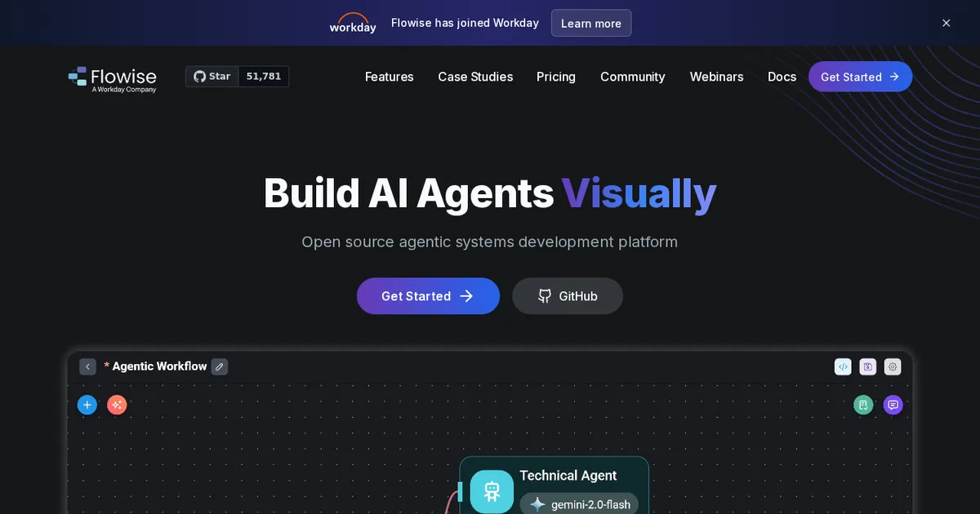The width and height of the screenshot is (980, 514).
Task: Open the purple chat bubble icon
Action: click(x=893, y=405)
